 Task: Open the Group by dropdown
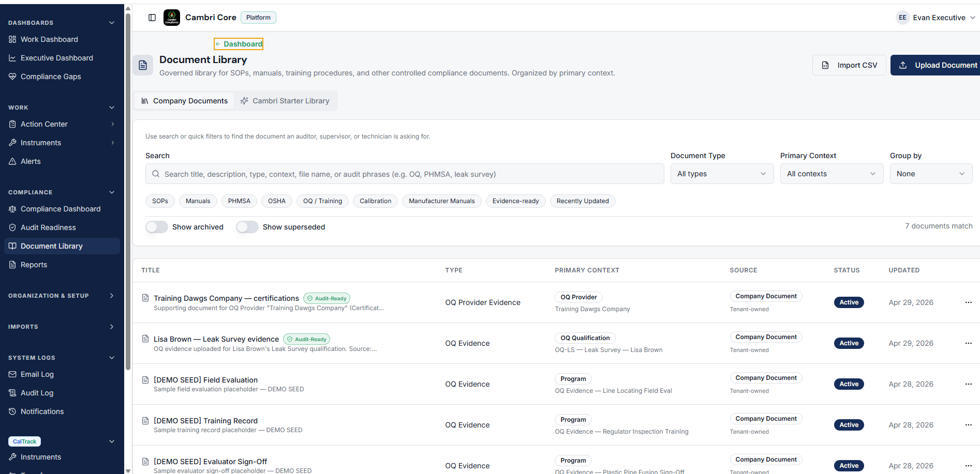(931, 174)
